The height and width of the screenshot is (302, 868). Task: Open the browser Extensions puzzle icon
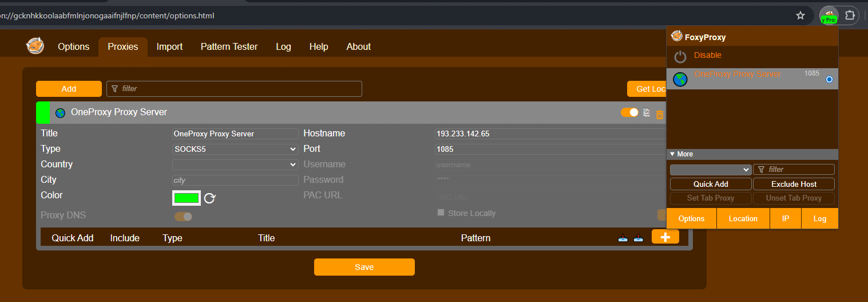(x=851, y=15)
